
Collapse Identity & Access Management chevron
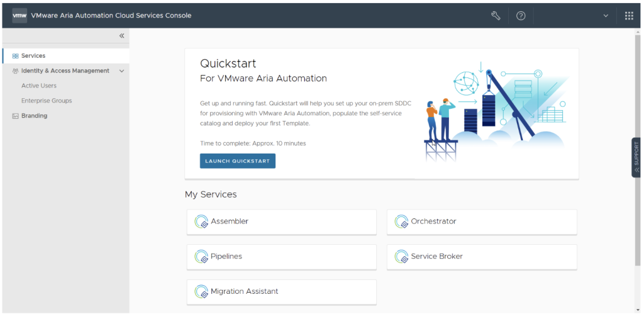coord(121,70)
